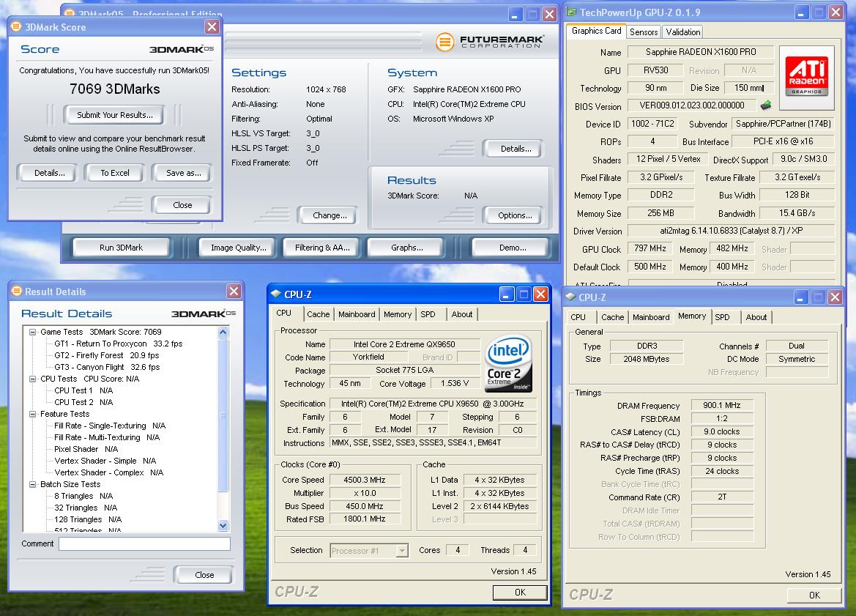Select Vertex Shader - Complex row
Image resolution: width=856 pixels, height=616 pixels.
pyautogui.click(x=108, y=472)
